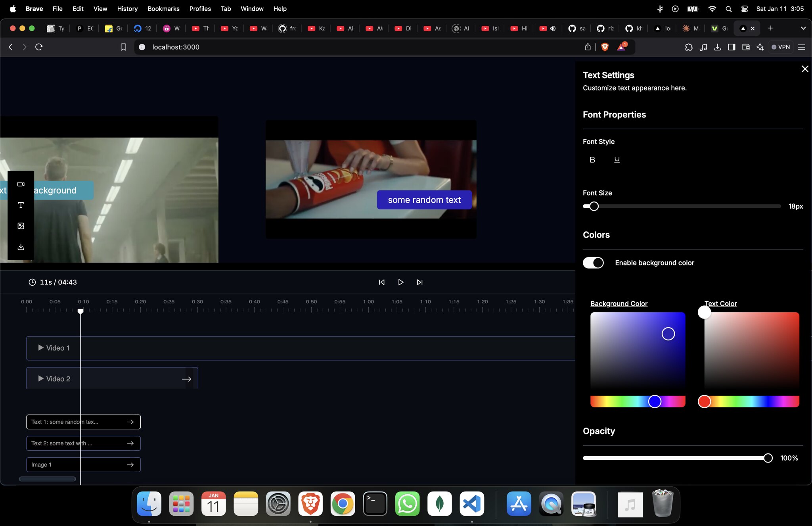
Task: Skip to end of timeline
Action: click(x=419, y=282)
